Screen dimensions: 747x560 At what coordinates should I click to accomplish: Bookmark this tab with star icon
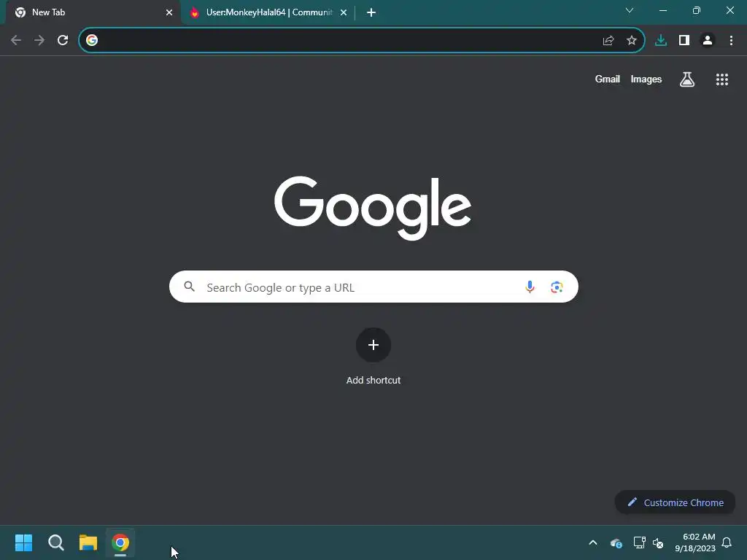point(632,41)
